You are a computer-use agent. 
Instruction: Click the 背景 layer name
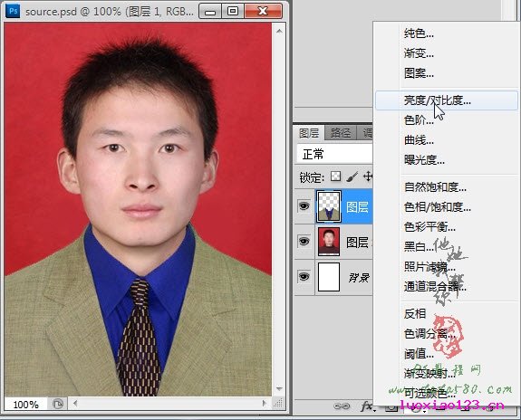[x=359, y=277]
